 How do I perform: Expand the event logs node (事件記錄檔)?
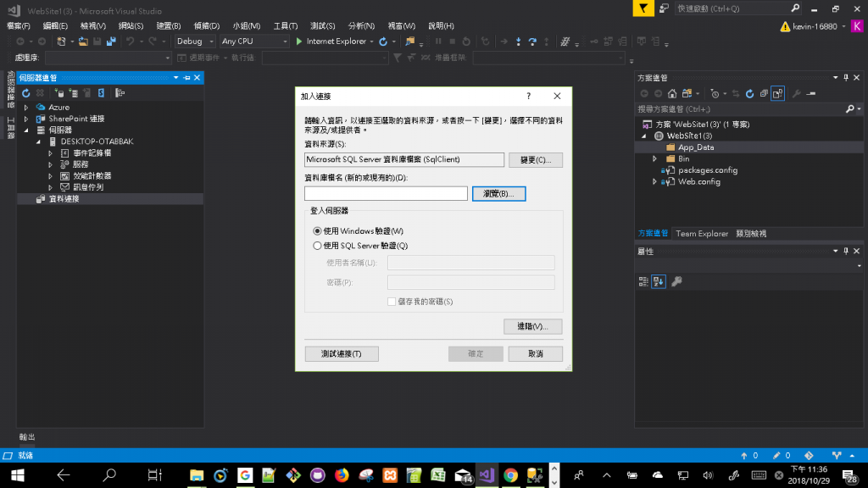(x=50, y=153)
